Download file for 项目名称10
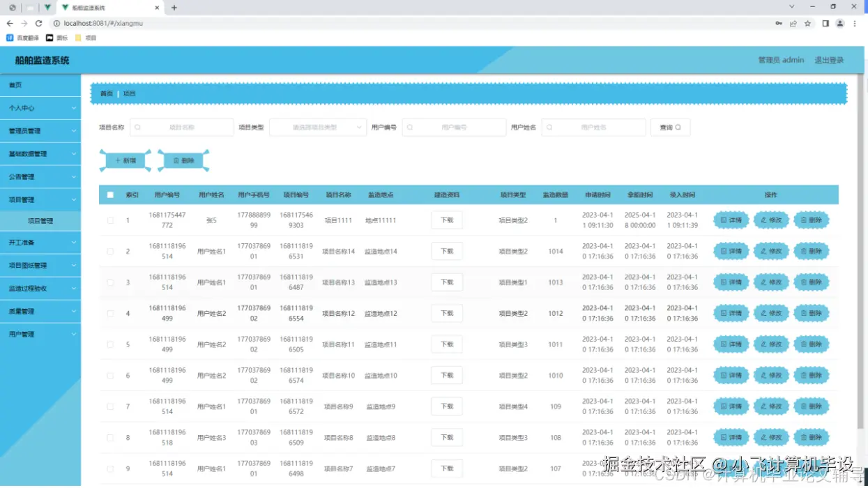 point(447,375)
